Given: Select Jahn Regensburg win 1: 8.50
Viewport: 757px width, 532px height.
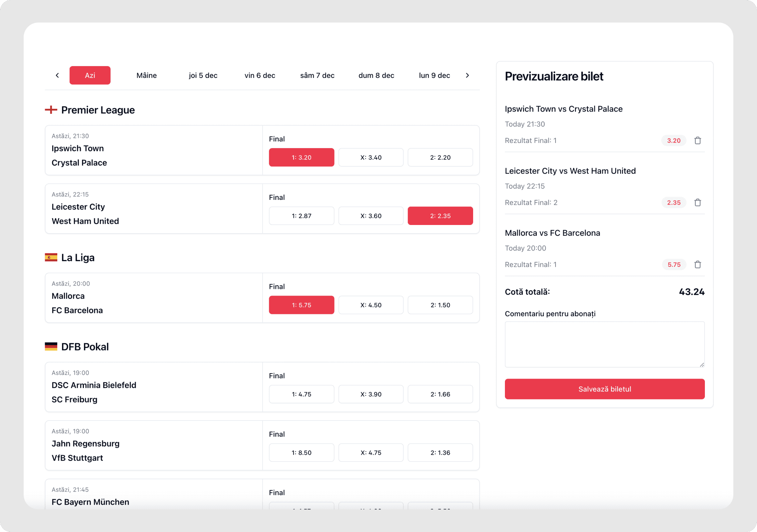Looking at the screenshot, I should tap(302, 453).
